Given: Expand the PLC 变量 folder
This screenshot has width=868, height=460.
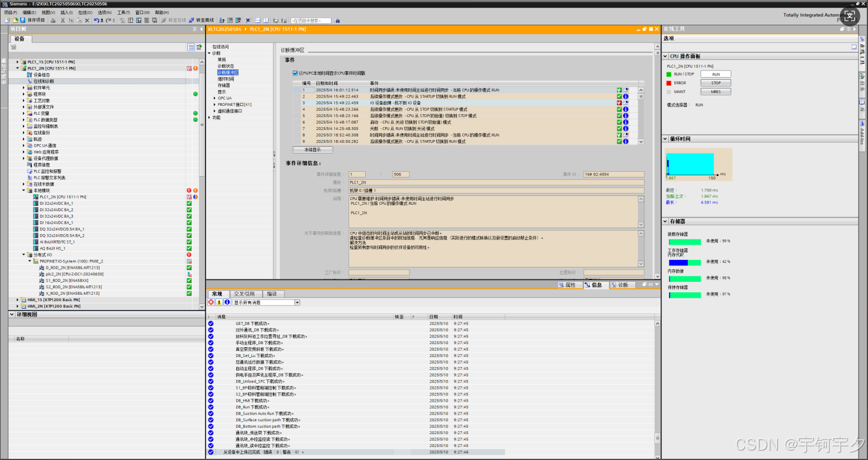Looking at the screenshot, I should (24, 113).
